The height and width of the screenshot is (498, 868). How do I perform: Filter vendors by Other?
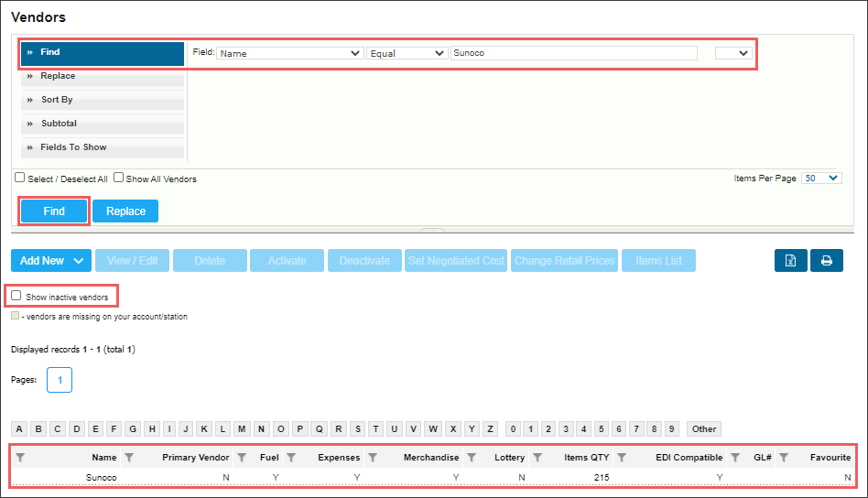point(703,428)
